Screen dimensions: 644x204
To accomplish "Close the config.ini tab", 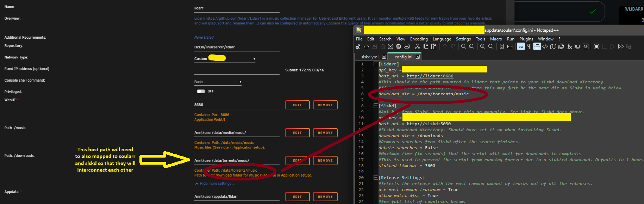I will coord(418,57).
